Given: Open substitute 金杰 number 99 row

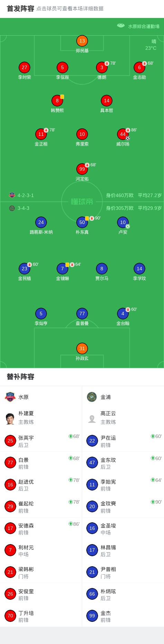Looking at the screenshot, I should [123, 616].
